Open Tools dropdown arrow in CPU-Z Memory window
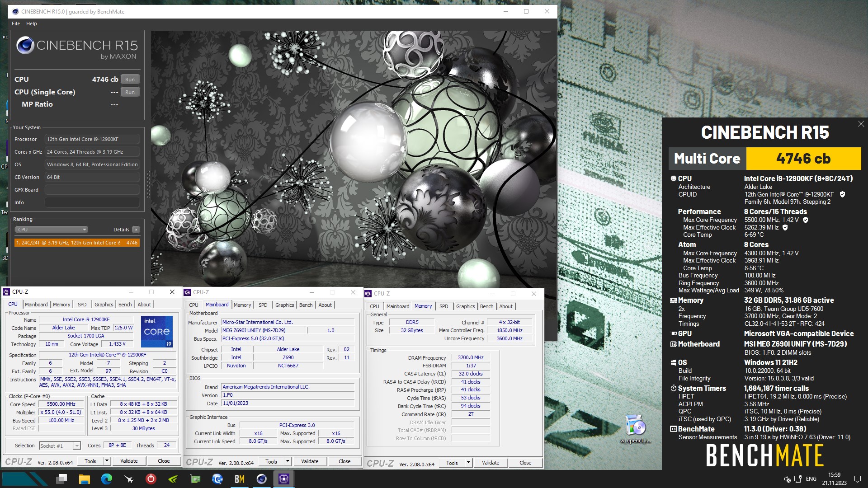Viewport: 868px width, 488px height. coord(468,463)
